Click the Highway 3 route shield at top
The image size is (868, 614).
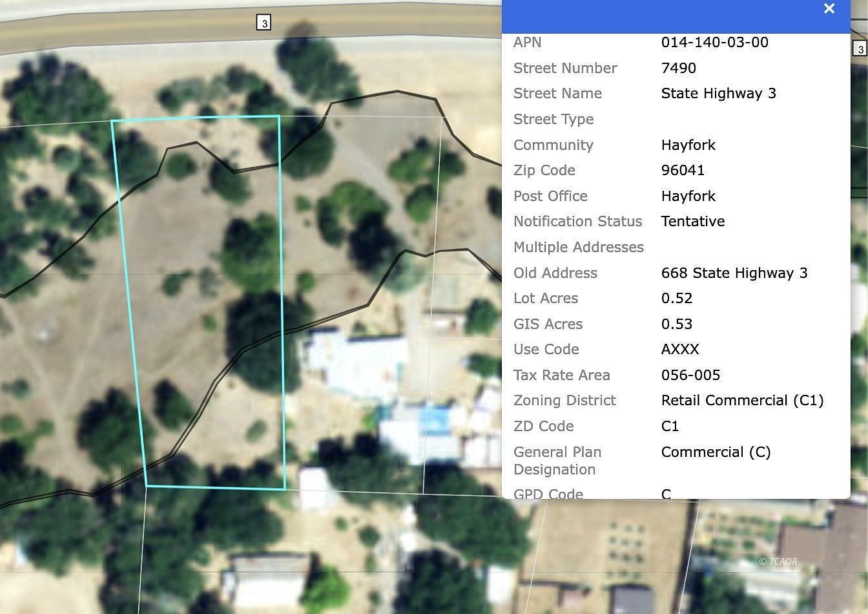(x=263, y=23)
